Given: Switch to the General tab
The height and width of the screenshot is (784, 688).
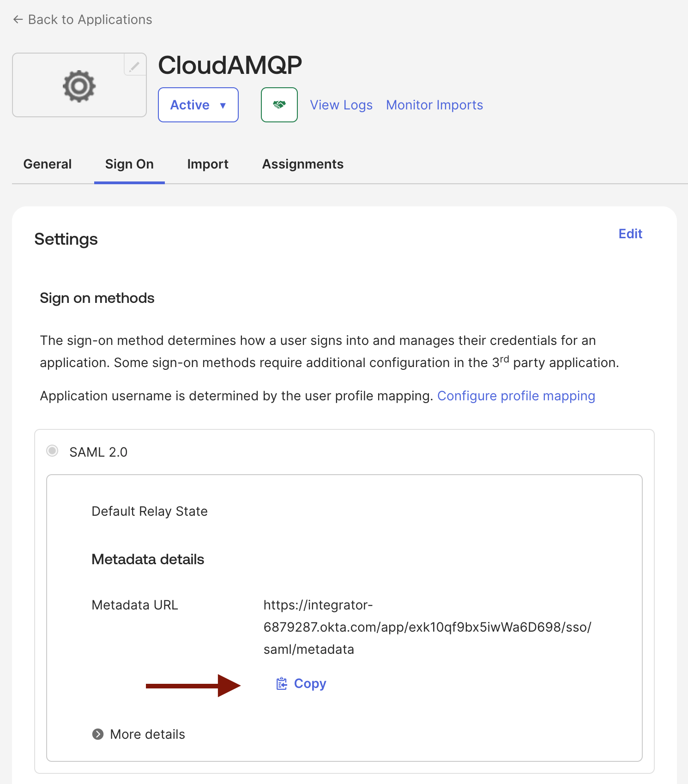Looking at the screenshot, I should 48,164.
